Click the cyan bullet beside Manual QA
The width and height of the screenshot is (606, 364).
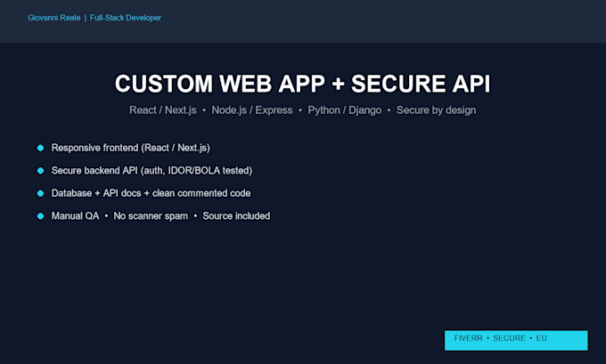(40, 216)
